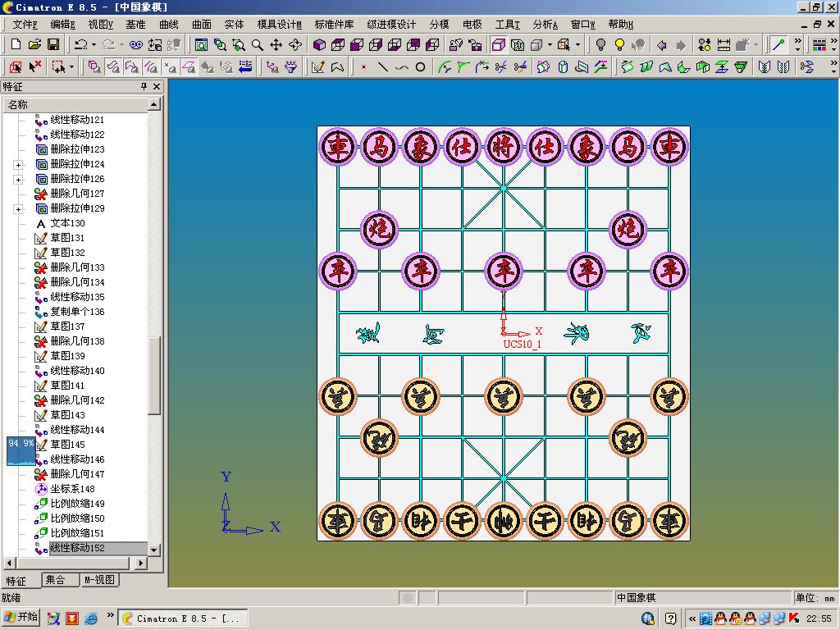Expand the 删除拉伸124 tree node
The height and width of the screenshot is (630, 840).
18,165
